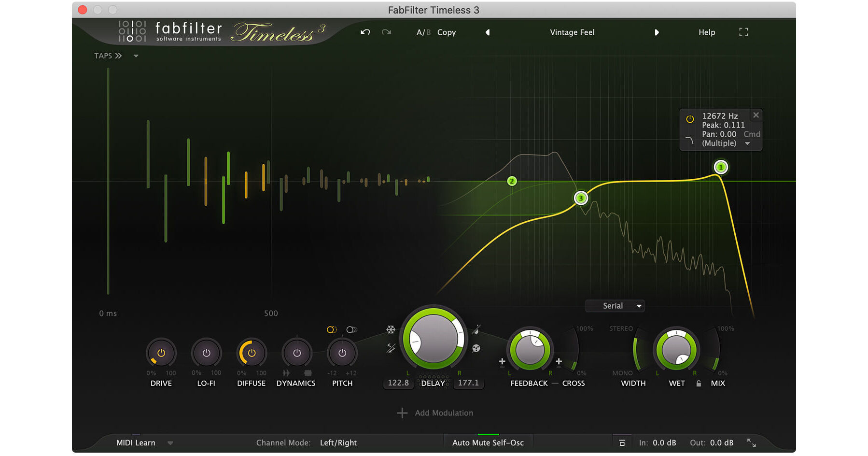Click the freeze snowflake icon near the Delay knob
Screen dimensions: 868x456
point(390,330)
